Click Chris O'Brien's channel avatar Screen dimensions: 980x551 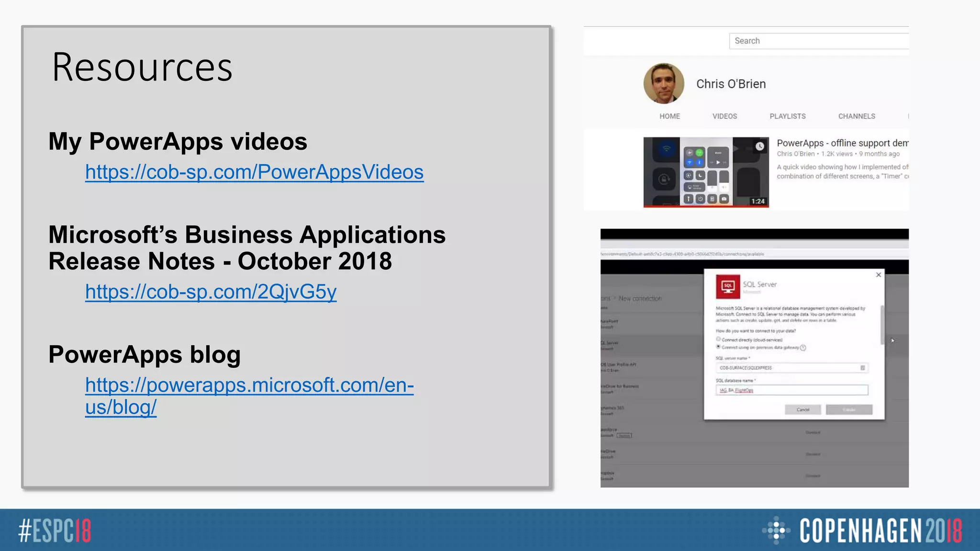664,84
